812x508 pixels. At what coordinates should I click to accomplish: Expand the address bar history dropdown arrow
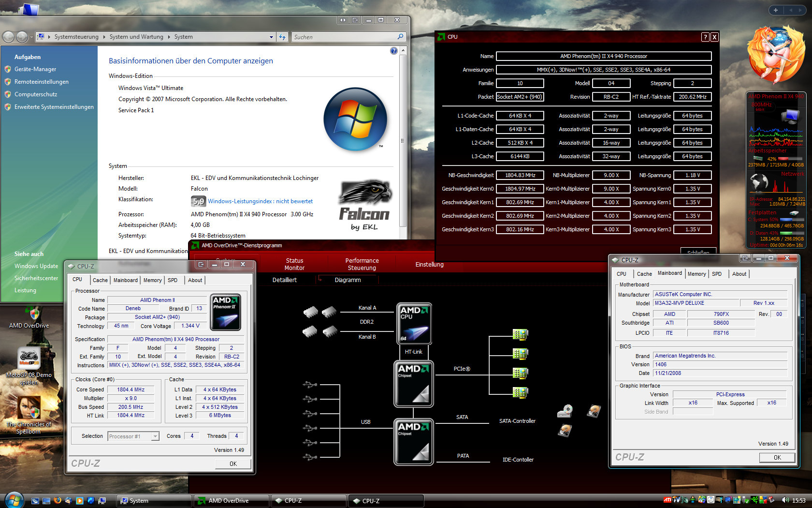pos(271,37)
